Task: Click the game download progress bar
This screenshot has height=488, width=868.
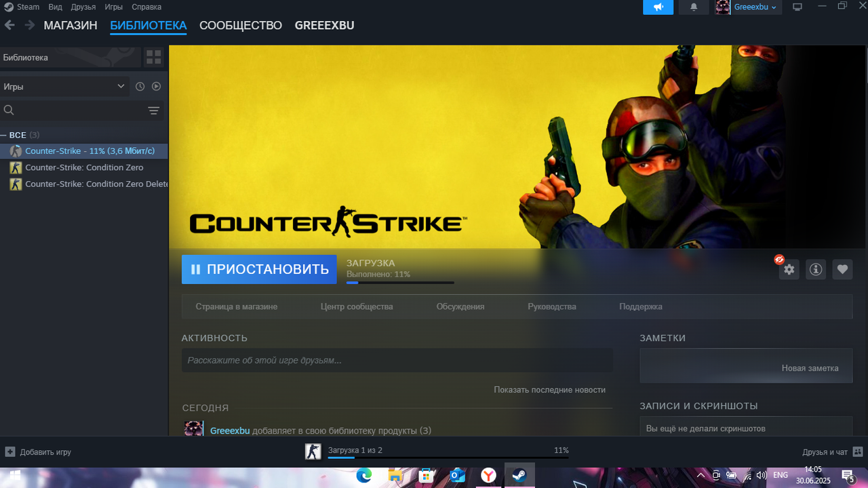Action: click(400, 283)
